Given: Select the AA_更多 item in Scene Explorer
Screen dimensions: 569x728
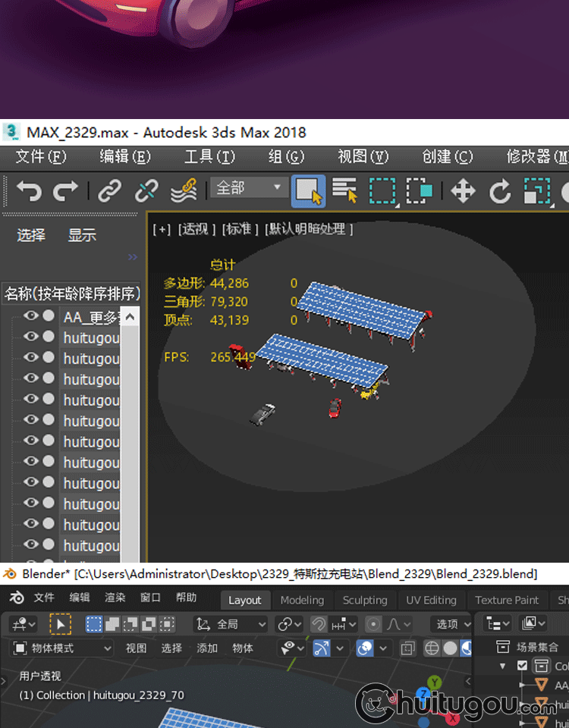Looking at the screenshot, I should [x=92, y=317].
